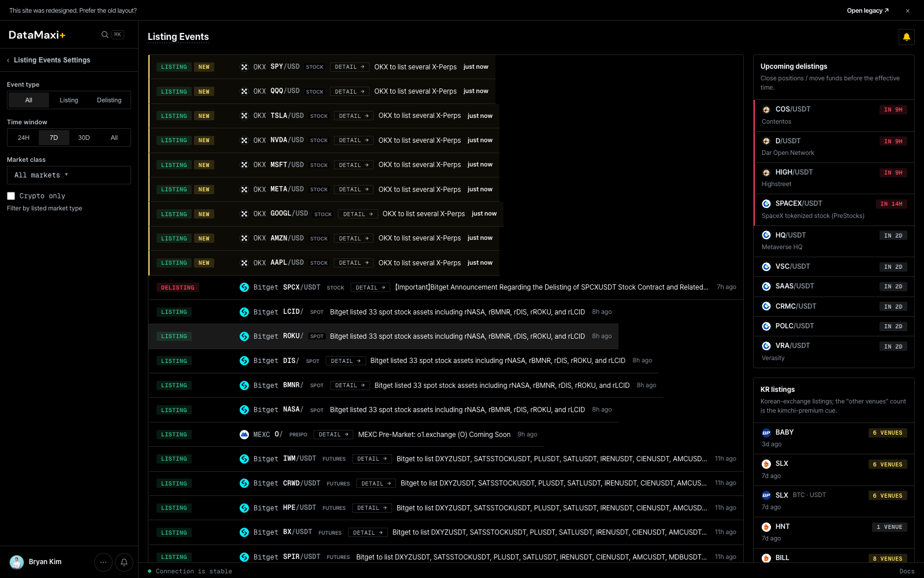Set time window to 30D
The image size is (924, 578).
(x=84, y=138)
